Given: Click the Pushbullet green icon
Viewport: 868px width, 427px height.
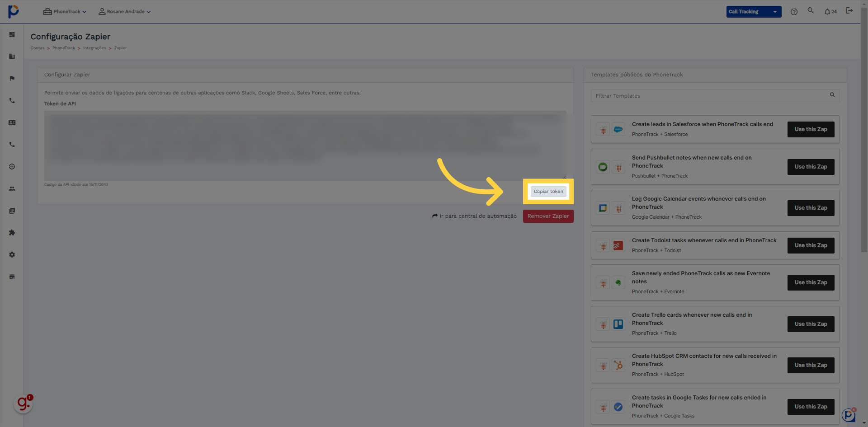Looking at the screenshot, I should [603, 167].
